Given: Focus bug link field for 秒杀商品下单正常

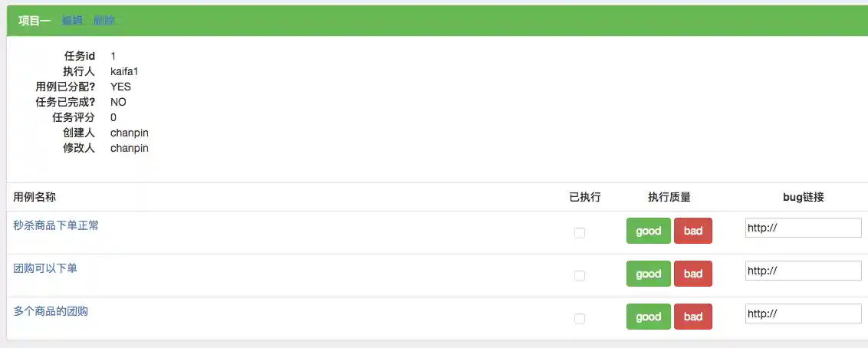Looking at the screenshot, I should (803, 228).
